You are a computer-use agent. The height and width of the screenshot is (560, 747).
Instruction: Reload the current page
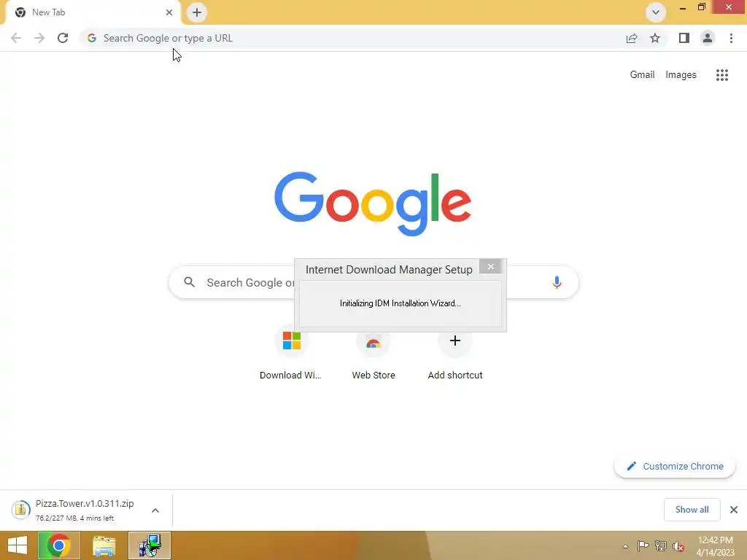pos(63,38)
